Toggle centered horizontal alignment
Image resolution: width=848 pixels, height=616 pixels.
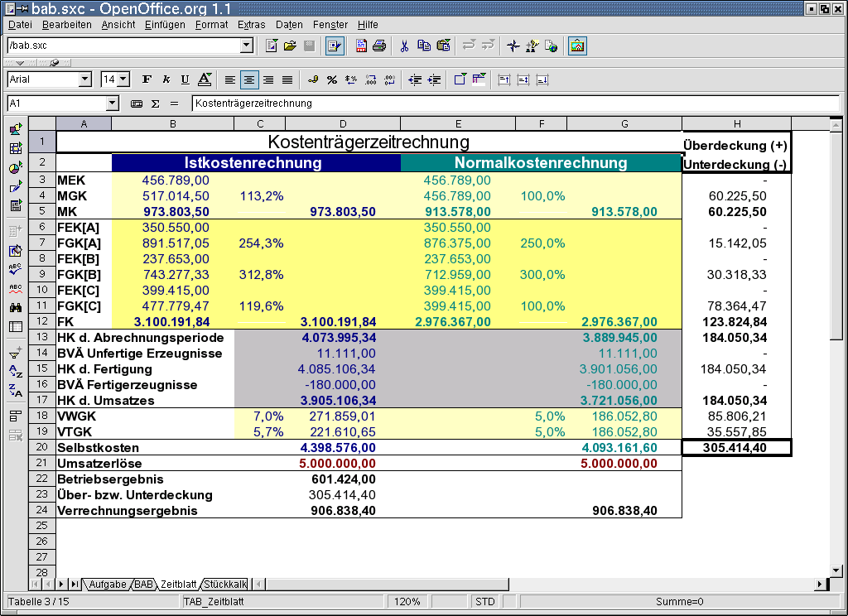249,79
